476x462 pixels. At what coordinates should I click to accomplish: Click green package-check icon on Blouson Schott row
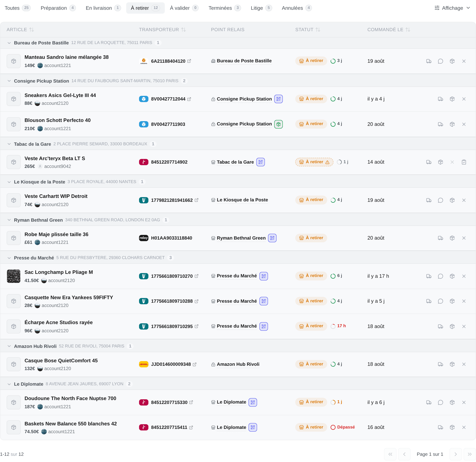pos(278,124)
